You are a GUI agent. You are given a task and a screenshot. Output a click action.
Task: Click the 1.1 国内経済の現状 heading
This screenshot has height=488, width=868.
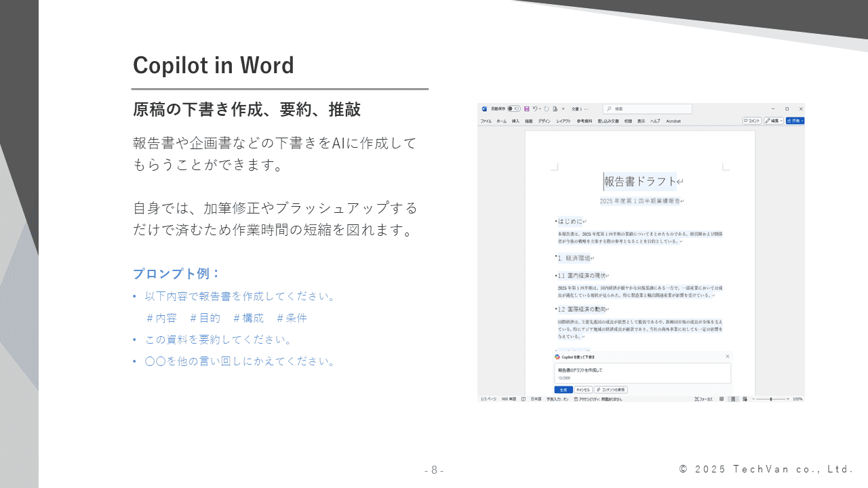click(x=581, y=276)
